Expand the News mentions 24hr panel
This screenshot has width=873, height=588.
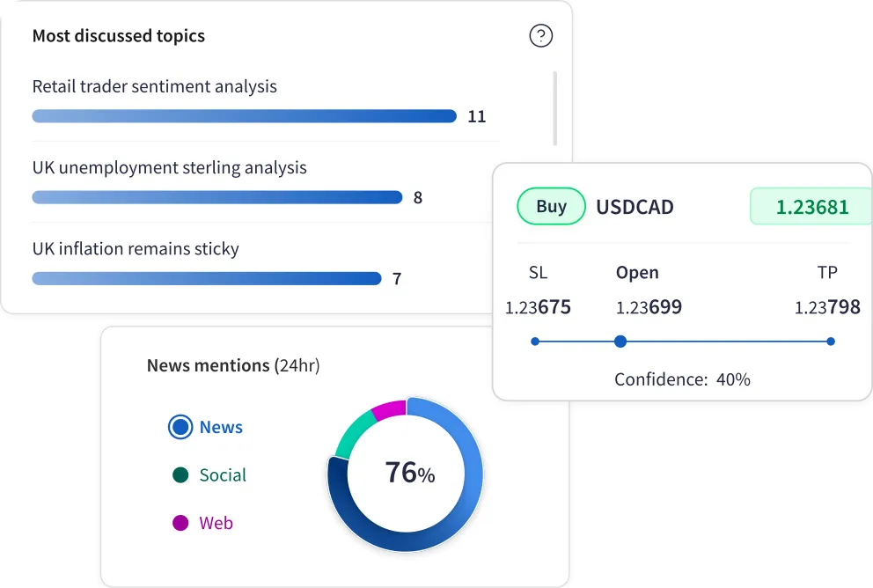pos(233,364)
